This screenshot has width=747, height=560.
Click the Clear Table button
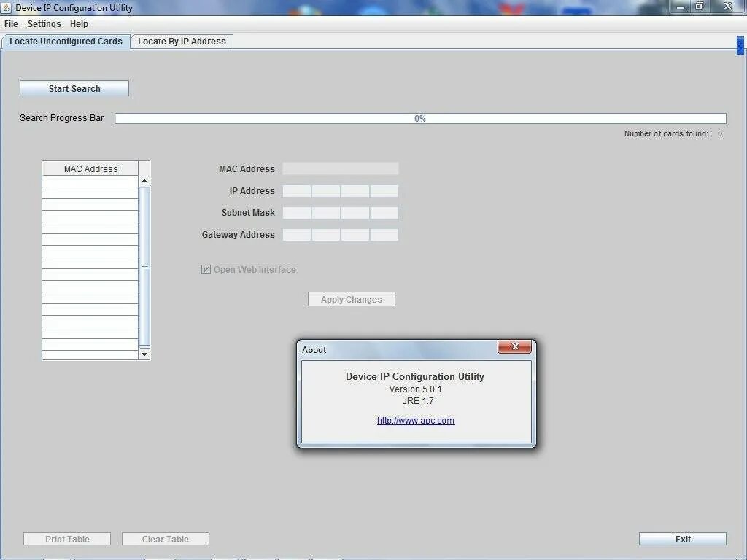pos(166,539)
